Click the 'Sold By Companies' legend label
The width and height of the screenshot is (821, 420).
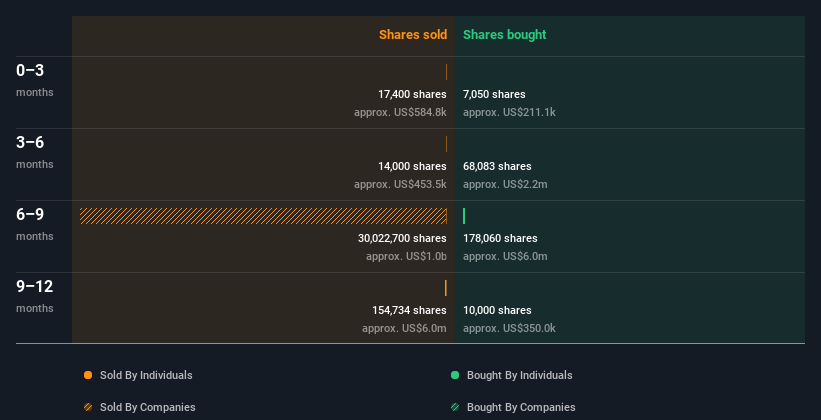[x=148, y=407]
